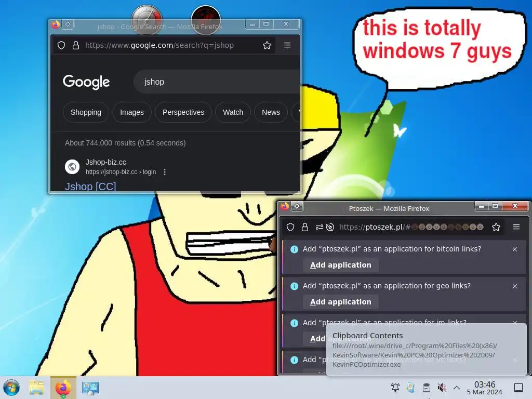
Task: Open notifications bell in system tray
Action: 395,388
